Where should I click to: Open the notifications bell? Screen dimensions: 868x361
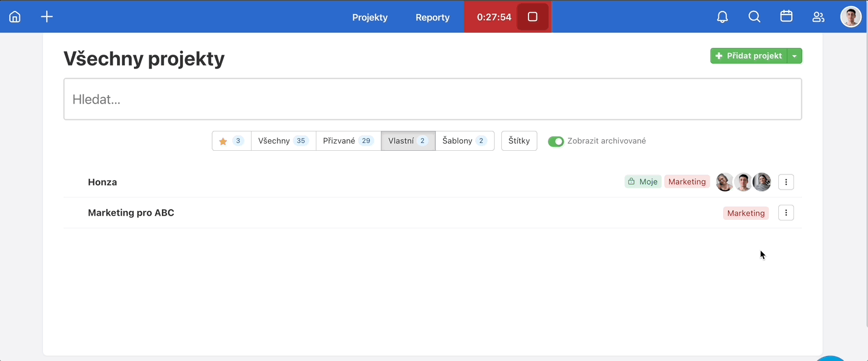pyautogui.click(x=723, y=17)
